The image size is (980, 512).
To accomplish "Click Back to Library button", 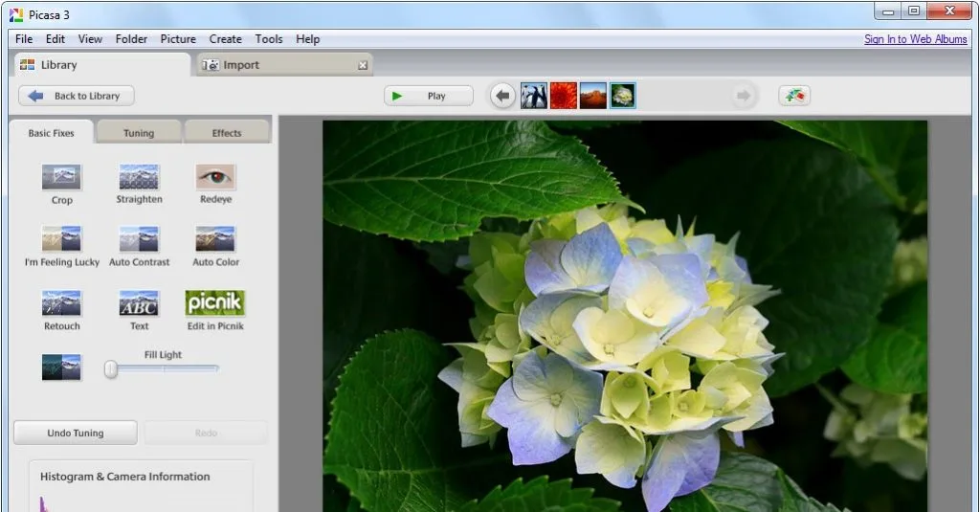I will [77, 96].
